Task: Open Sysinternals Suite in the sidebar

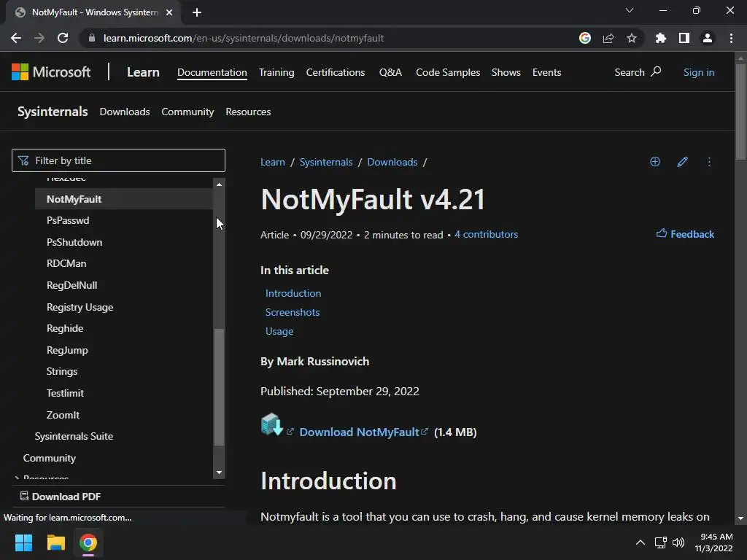Action: (x=74, y=436)
